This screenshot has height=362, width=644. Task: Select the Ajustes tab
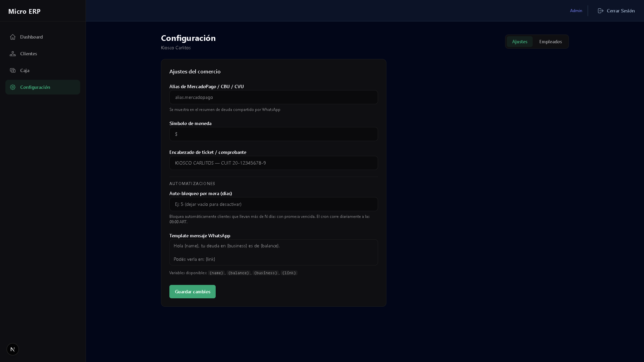coord(520,42)
